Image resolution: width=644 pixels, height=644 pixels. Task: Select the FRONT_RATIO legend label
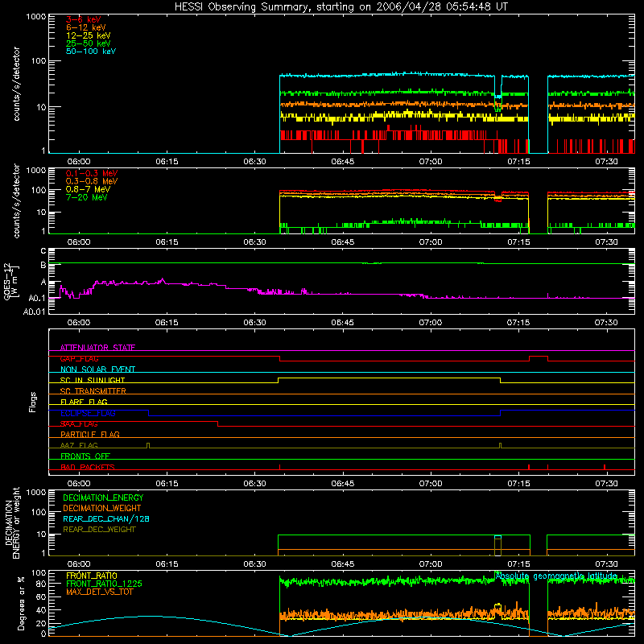coord(92,576)
